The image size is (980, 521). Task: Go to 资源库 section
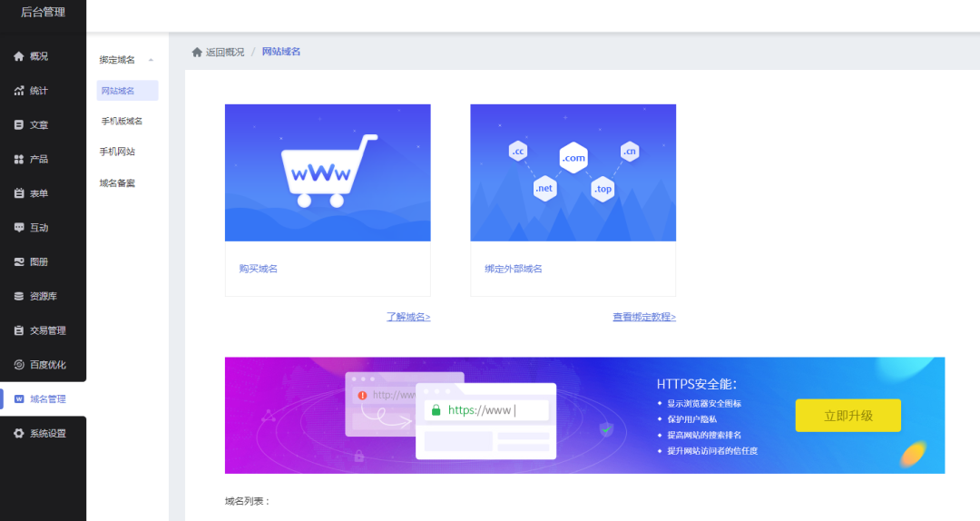[44, 297]
